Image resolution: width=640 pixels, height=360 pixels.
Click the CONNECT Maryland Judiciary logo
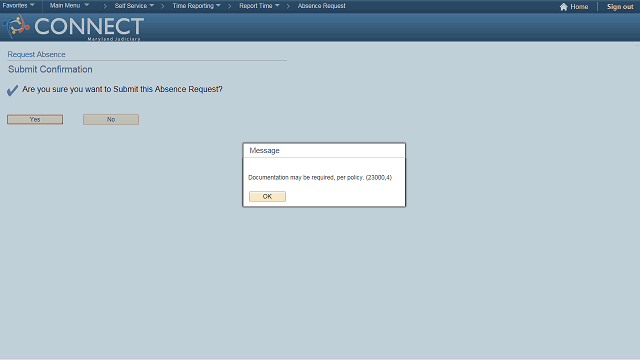click(73, 27)
